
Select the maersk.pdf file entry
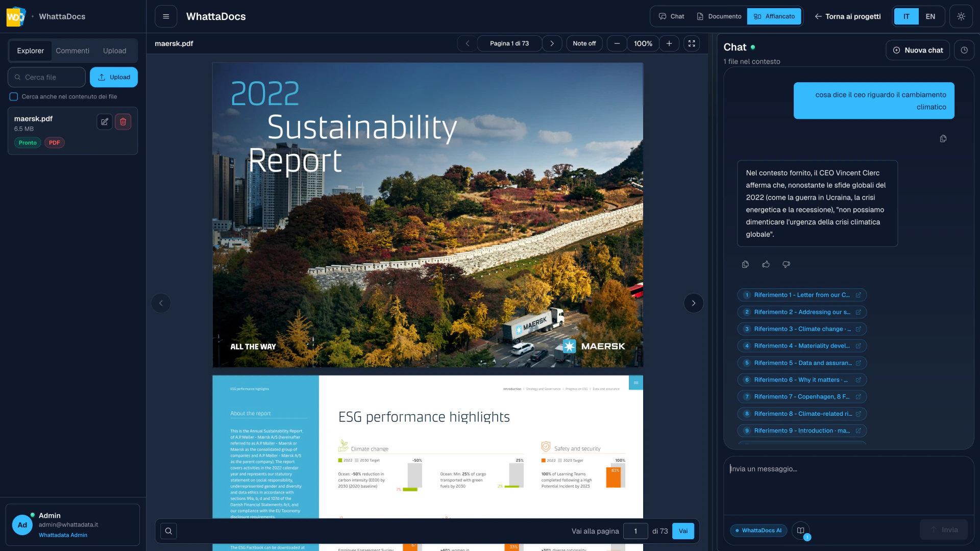72,131
